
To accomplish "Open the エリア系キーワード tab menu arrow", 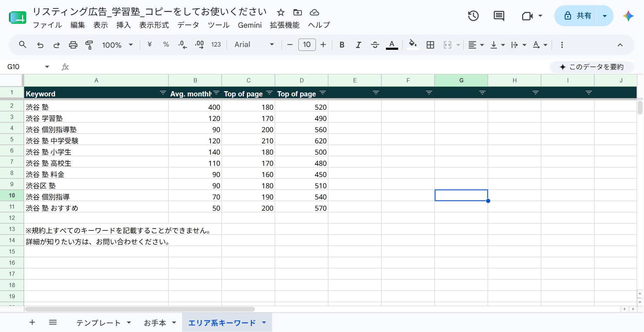I will pyautogui.click(x=264, y=323).
